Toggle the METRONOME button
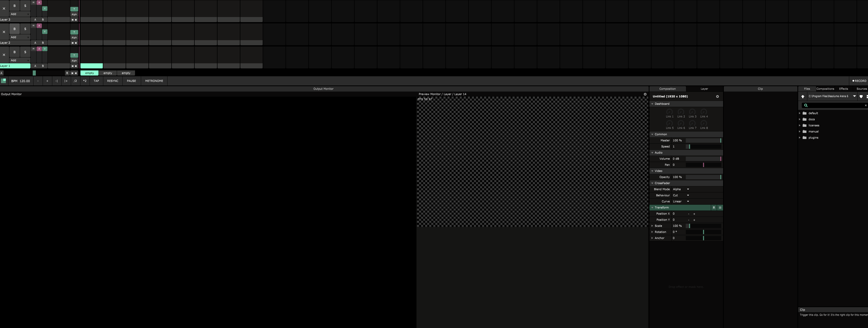Viewport: 868px width, 328px height. 154,81
